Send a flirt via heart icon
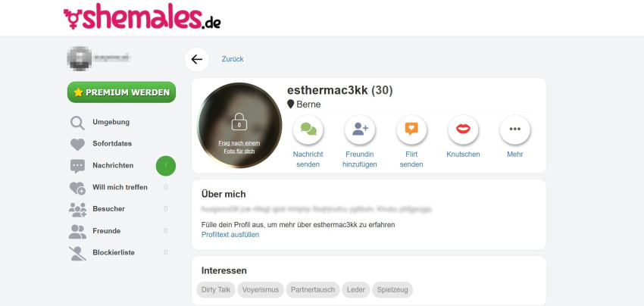This screenshot has height=306, width=644. [411, 130]
